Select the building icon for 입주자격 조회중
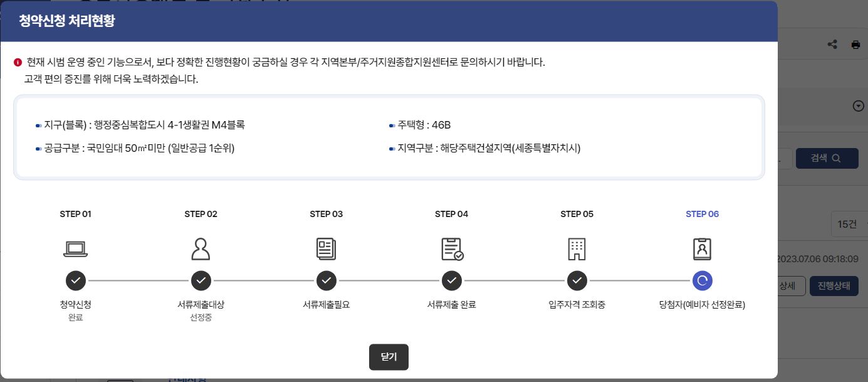The image size is (868, 382). [577, 248]
